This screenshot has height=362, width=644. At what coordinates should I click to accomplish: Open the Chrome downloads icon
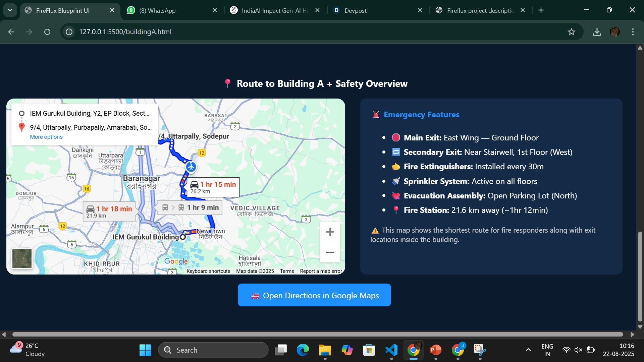click(597, 32)
